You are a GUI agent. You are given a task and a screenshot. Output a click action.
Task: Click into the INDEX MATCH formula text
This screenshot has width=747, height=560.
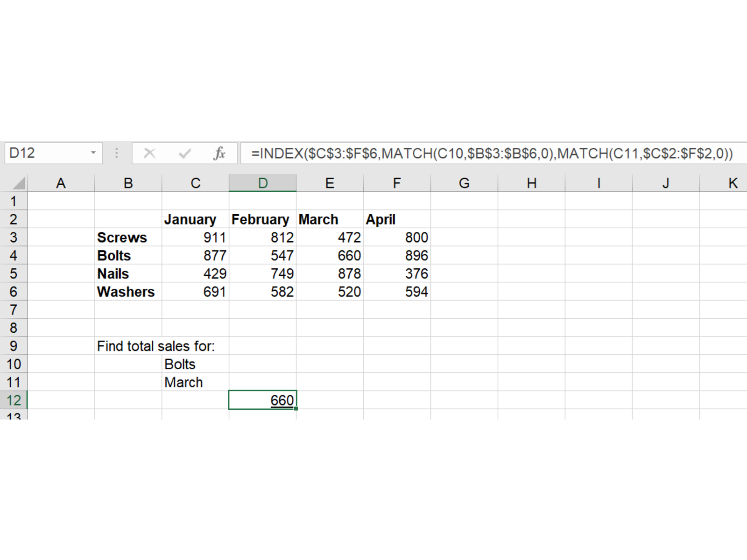(491, 153)
